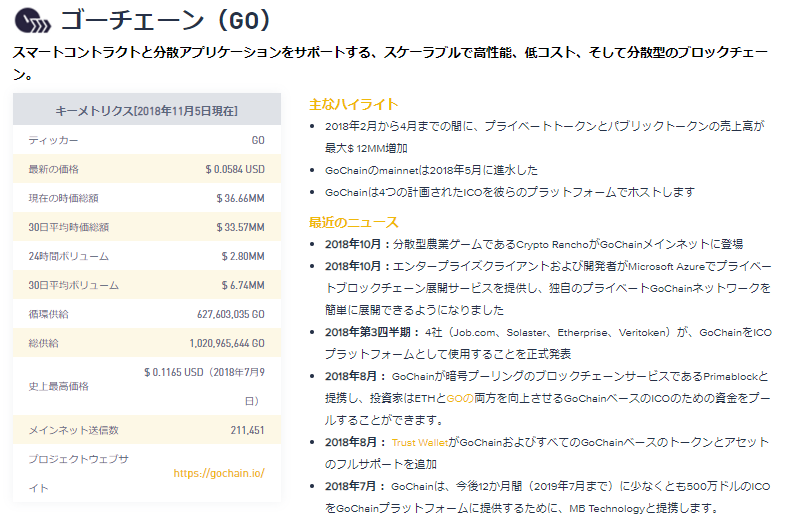
Task: Click the 循環供給 value 627,603,035 GO
Action: pyautogui.click(x=230, y=315)
